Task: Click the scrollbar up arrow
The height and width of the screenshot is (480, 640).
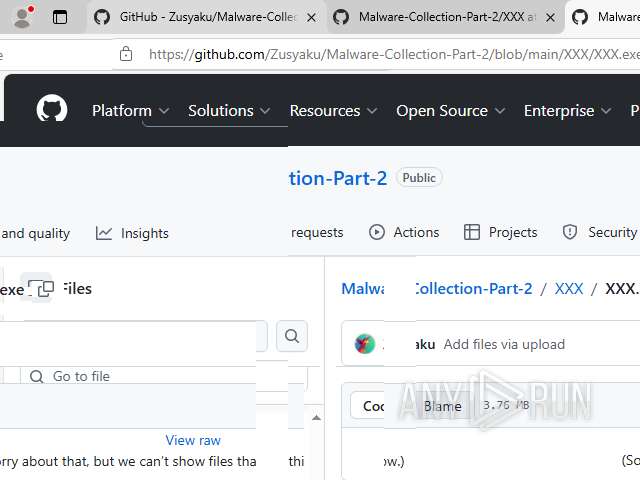Action: [x=316, y=418]
